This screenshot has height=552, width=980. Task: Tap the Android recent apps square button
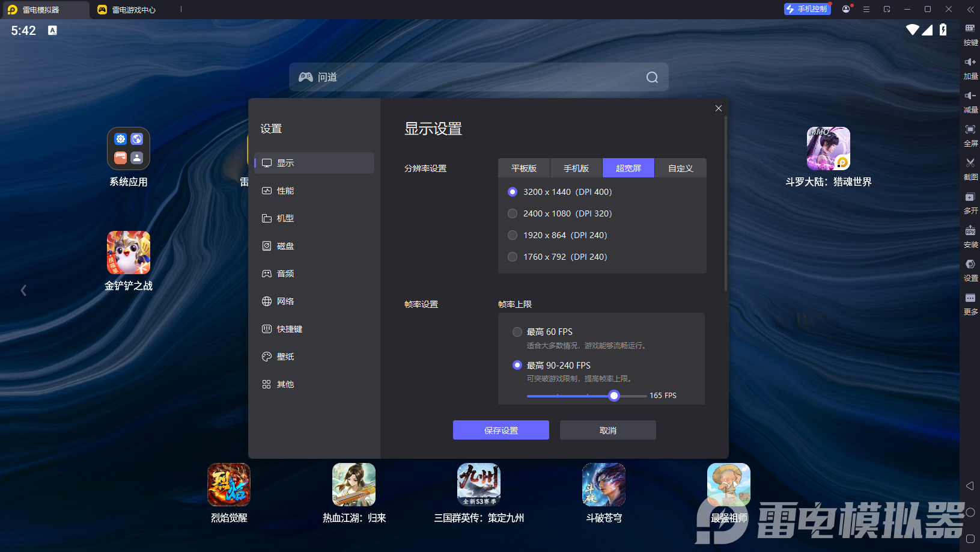tap(970, 539)
